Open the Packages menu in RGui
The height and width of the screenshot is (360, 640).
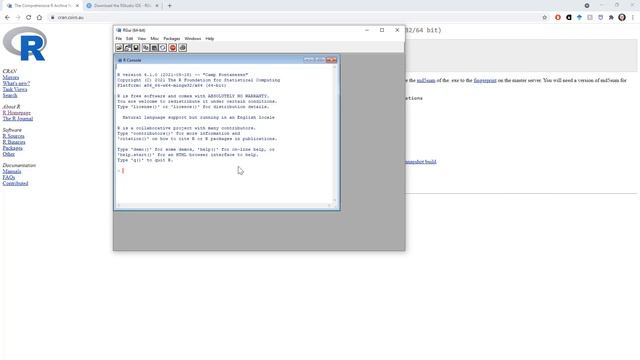point(171,38)
